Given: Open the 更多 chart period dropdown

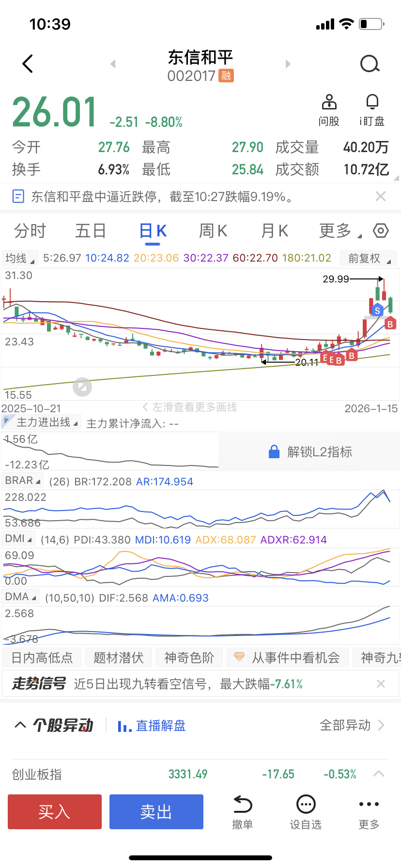Looking at the screenshot, I should (x=340, y=231).
